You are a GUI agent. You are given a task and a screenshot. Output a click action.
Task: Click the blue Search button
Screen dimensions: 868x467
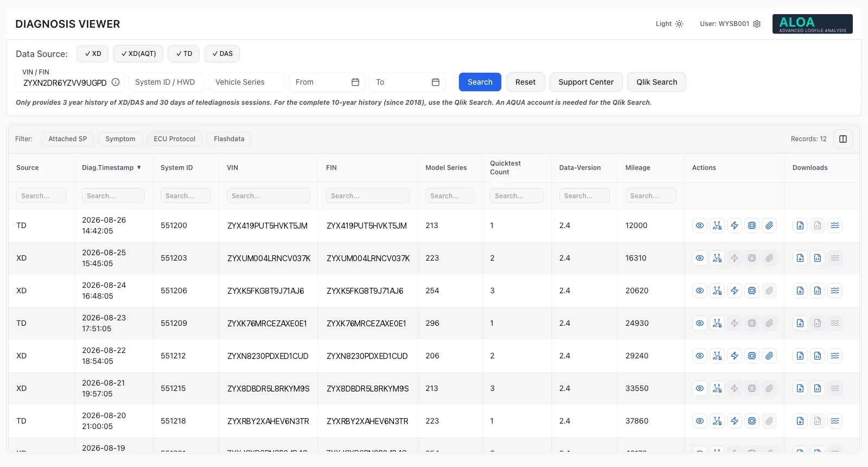click(x=480, y=82)
